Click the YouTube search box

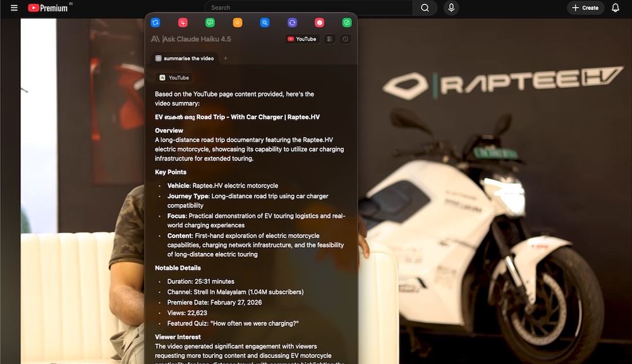pyautogui.click(x=308, y=8)
